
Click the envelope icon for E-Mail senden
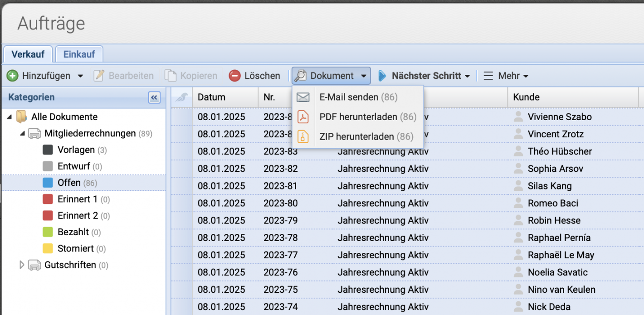click(x=303, y=97)
